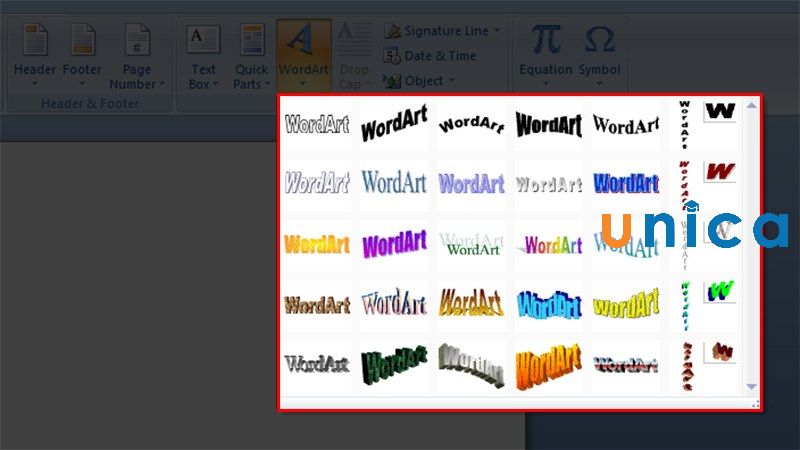Open the Symbol omega menu
The image size is (800, 450).
tap(599, 56)
